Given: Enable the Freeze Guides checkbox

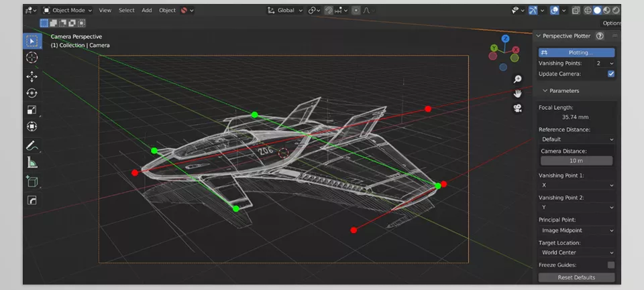Looking at the screenshot, I should [610, 265].
